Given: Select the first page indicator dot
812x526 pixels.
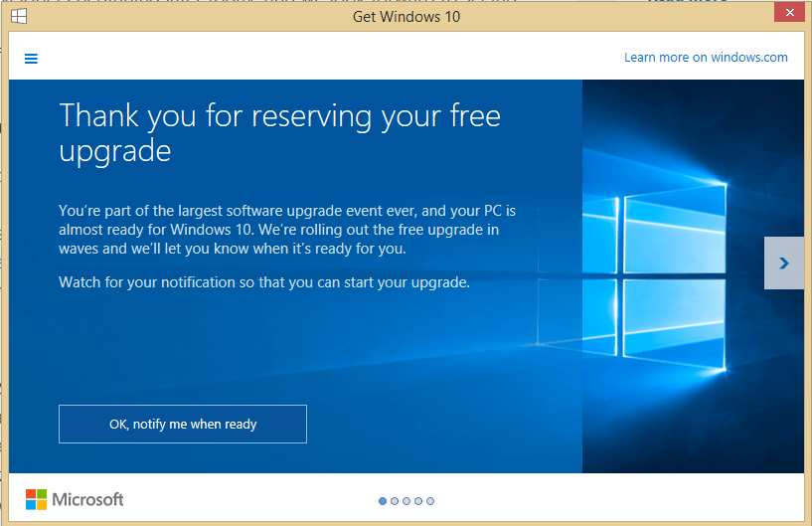Looking at the screenshot, I should [383, 501].
